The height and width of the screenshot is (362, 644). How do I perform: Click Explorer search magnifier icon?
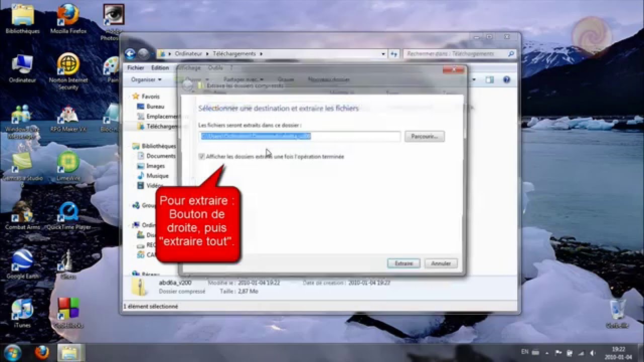511,54
